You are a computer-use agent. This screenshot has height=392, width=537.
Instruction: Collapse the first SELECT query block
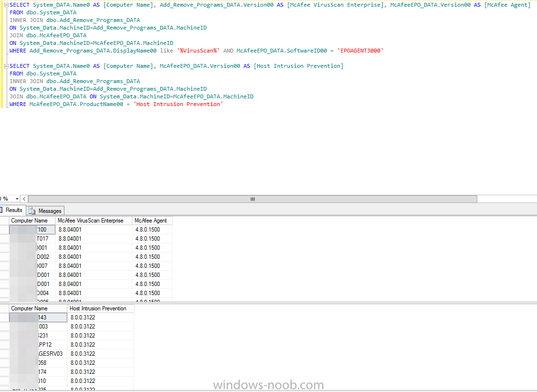[x=6, y=5]
